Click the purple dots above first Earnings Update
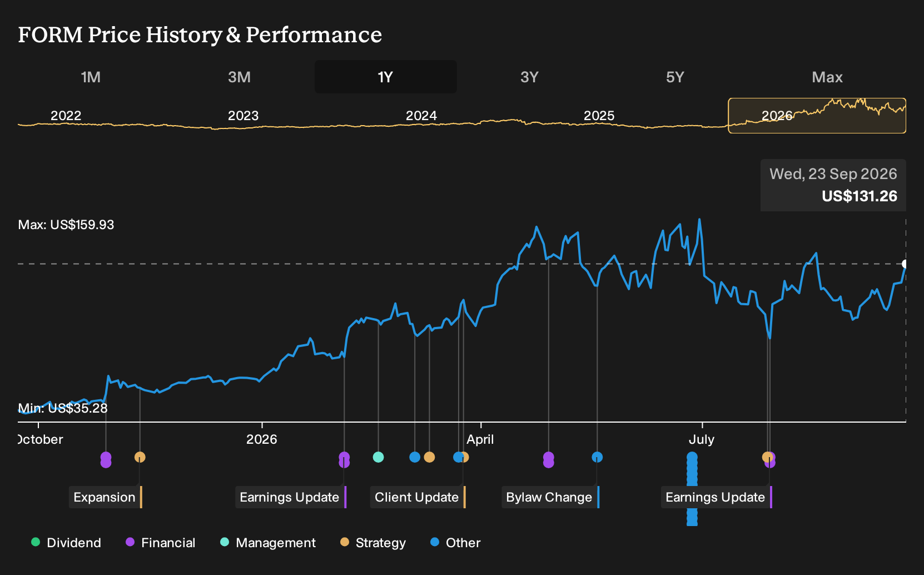The height and width of the screenshot is (575, 924). click(x=344, y=460)
